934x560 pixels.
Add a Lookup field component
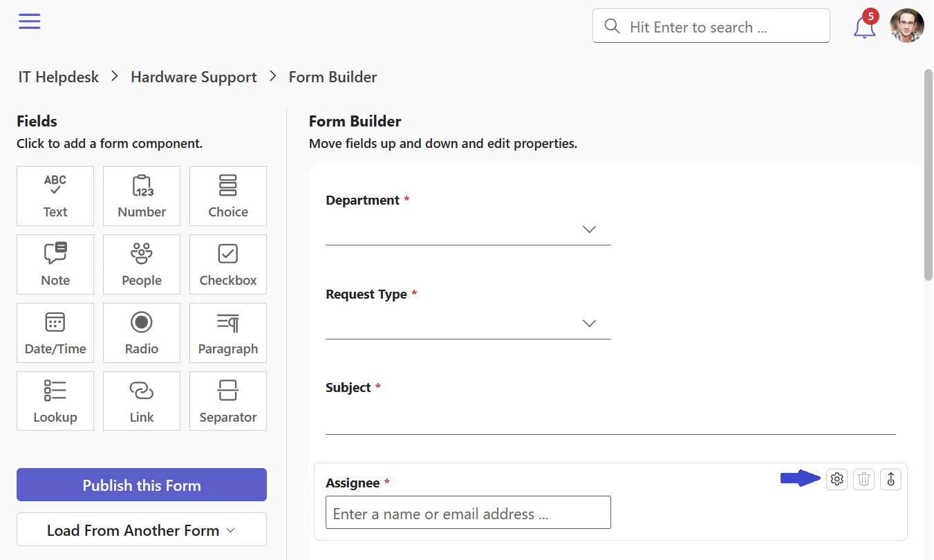coord(55,401)
